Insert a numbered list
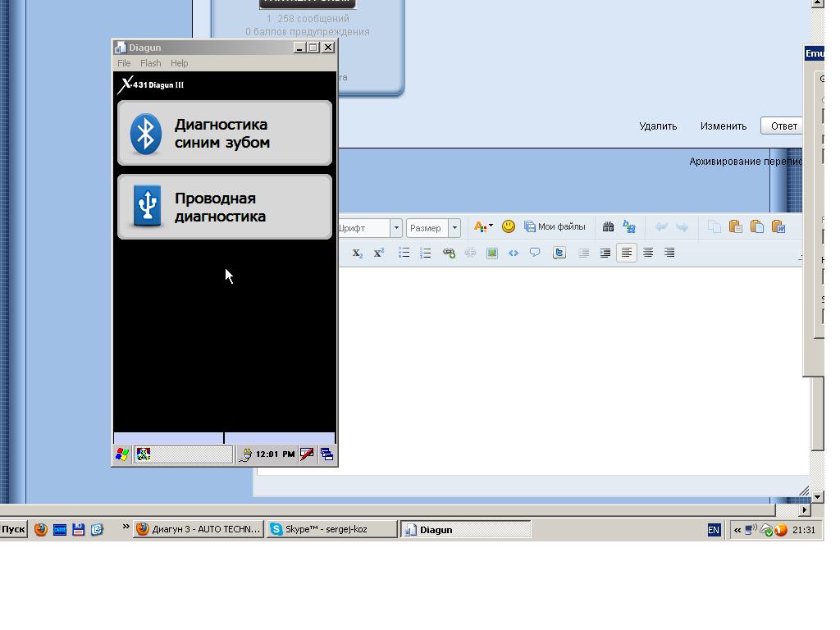The image size is (840, 630). coord(426,253)
